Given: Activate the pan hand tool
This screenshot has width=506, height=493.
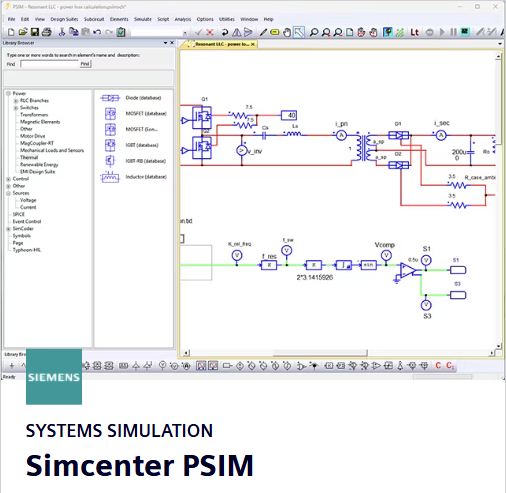Looking at the screenshot, I should point(287,32).
